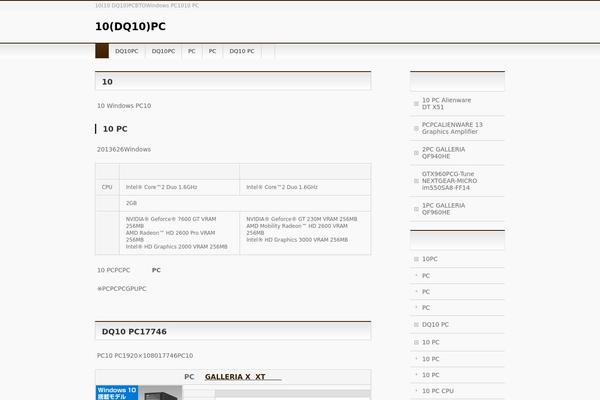Click arrow icon beside 10 PC CPU
Image resolution: width=600 pixels, height=400 pixels.
[x=416, y=390]
